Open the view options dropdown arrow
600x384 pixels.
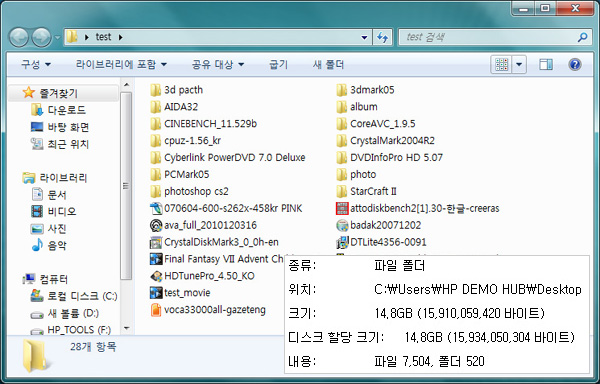click(x=519, y=64)
